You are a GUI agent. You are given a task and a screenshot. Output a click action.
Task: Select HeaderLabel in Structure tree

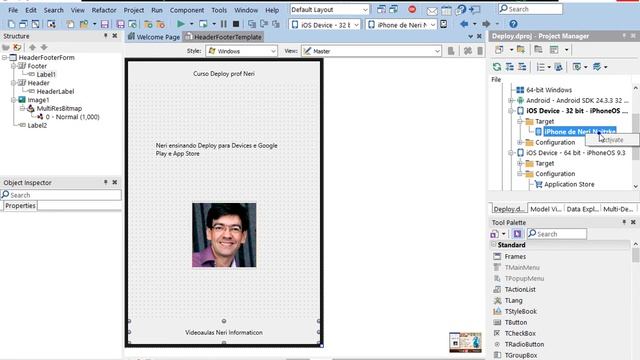55,91
